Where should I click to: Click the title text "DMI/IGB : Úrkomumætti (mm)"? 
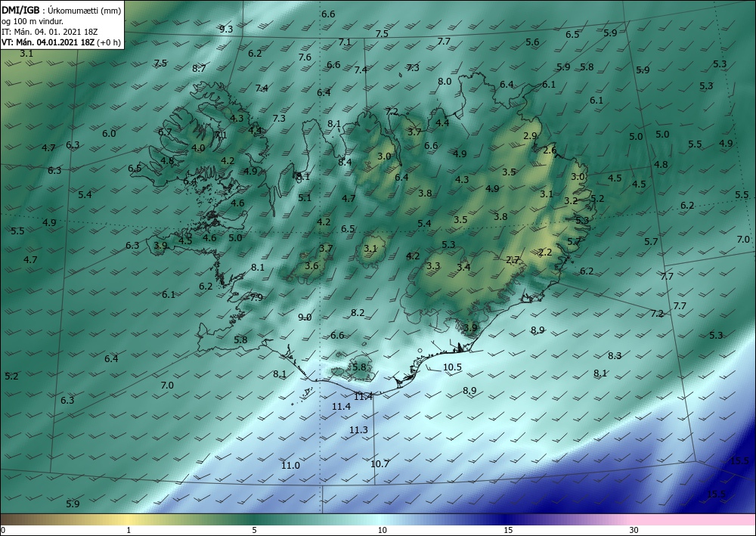click(x=61, y=10)
